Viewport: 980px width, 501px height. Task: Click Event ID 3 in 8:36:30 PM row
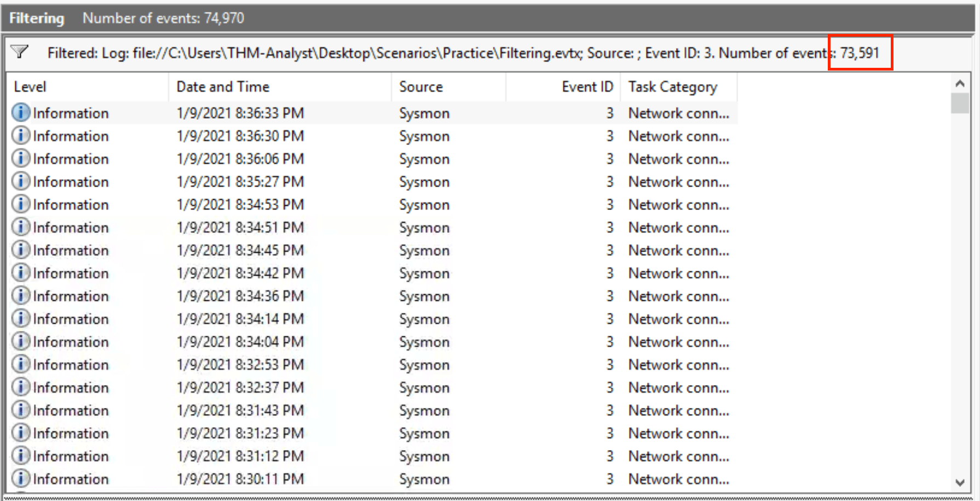(x=610, y=136)
